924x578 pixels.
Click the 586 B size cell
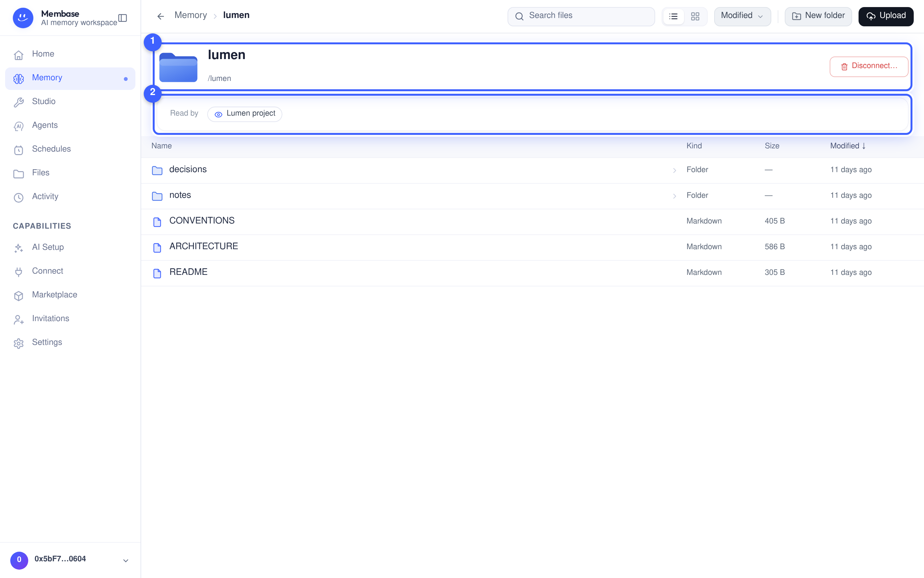[x=774, y=247]
